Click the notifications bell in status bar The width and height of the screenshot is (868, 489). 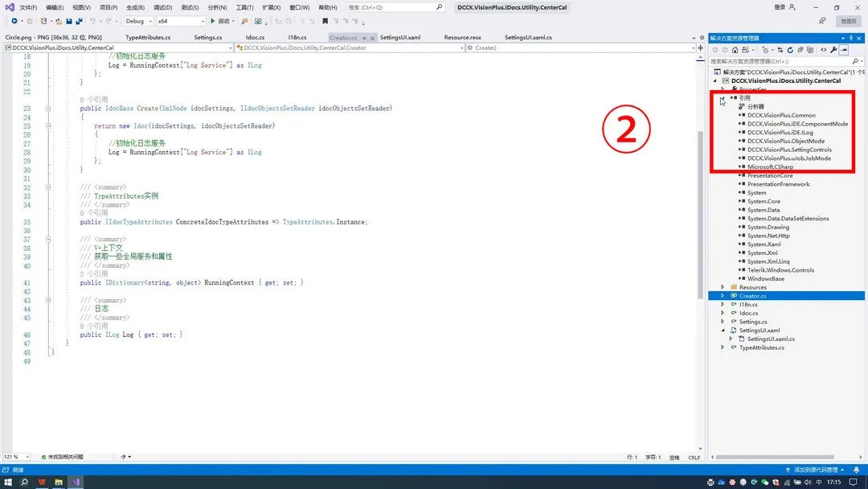tap(857, 470)
